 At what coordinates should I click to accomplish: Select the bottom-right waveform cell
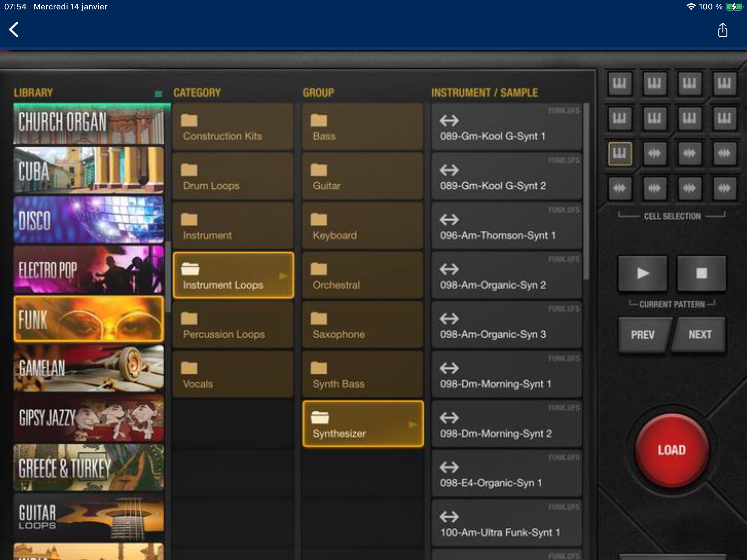[x=724, y=188]
